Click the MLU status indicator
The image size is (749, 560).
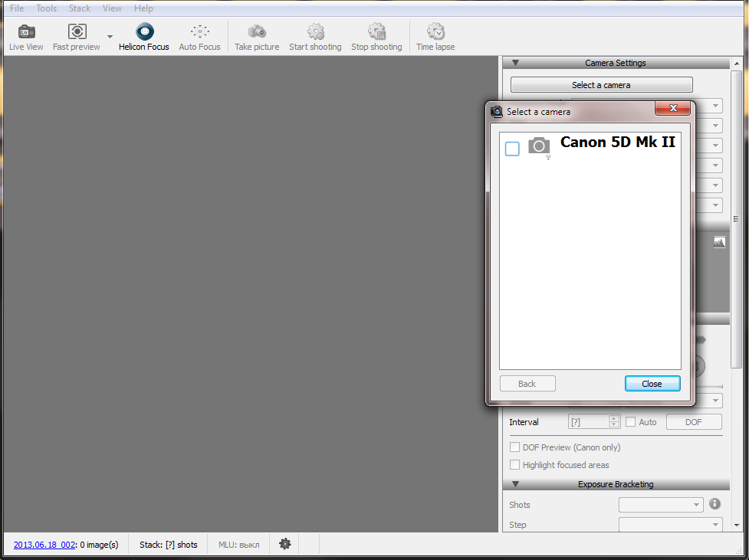239,545
